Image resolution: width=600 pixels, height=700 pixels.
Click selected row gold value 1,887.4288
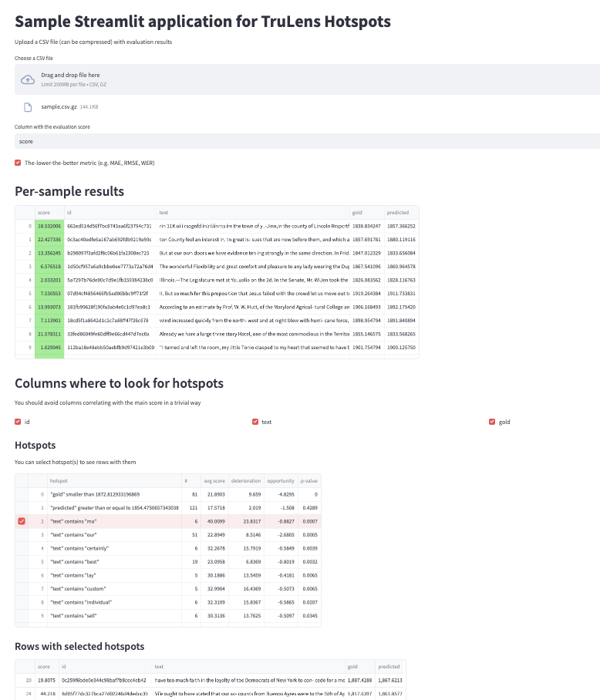(x=360, y=681)
